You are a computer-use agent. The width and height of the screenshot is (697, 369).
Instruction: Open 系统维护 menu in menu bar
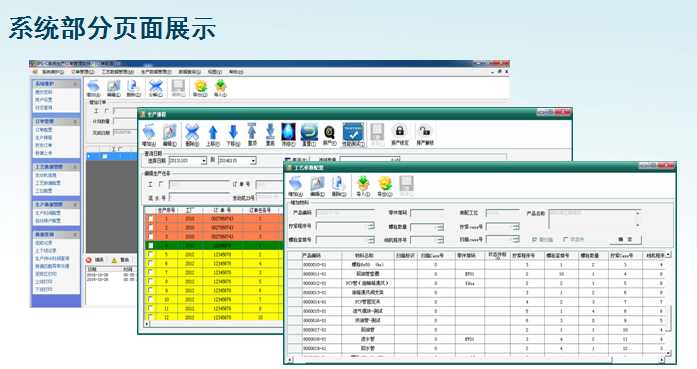[53, 72]
